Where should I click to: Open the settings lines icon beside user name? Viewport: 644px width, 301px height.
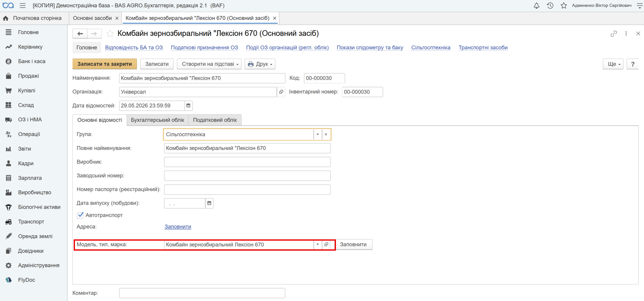click(640, 5)
